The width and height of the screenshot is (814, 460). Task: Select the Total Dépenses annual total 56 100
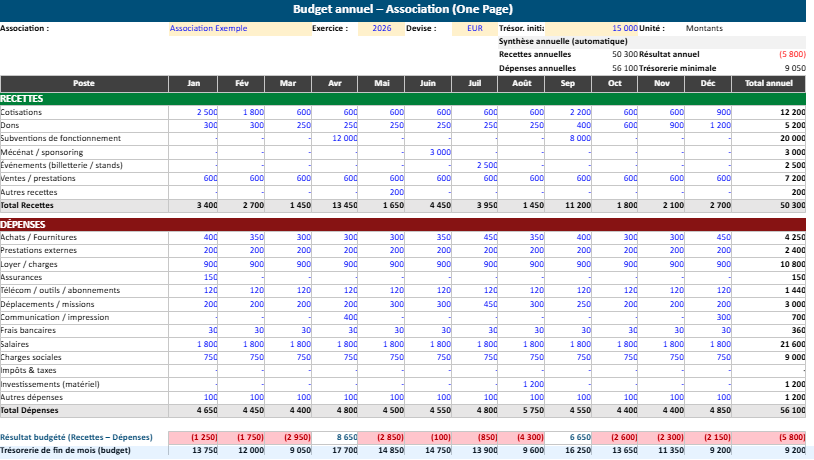pos(768,410)
